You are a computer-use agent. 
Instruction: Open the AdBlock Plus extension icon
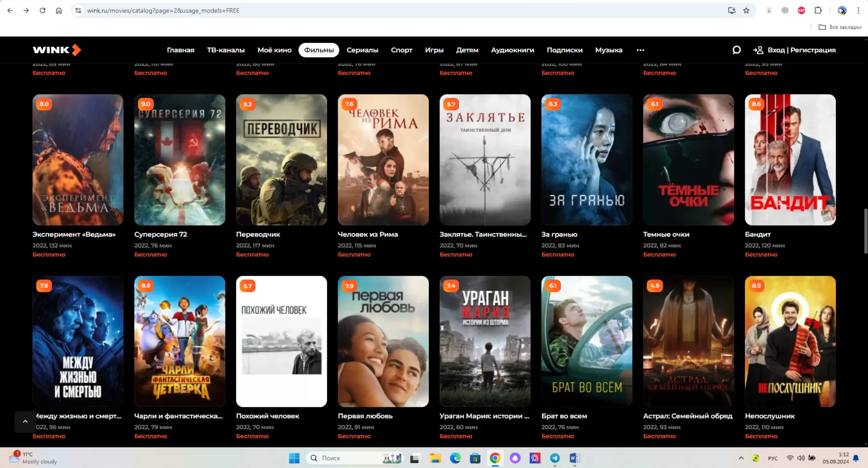[801, 11]
